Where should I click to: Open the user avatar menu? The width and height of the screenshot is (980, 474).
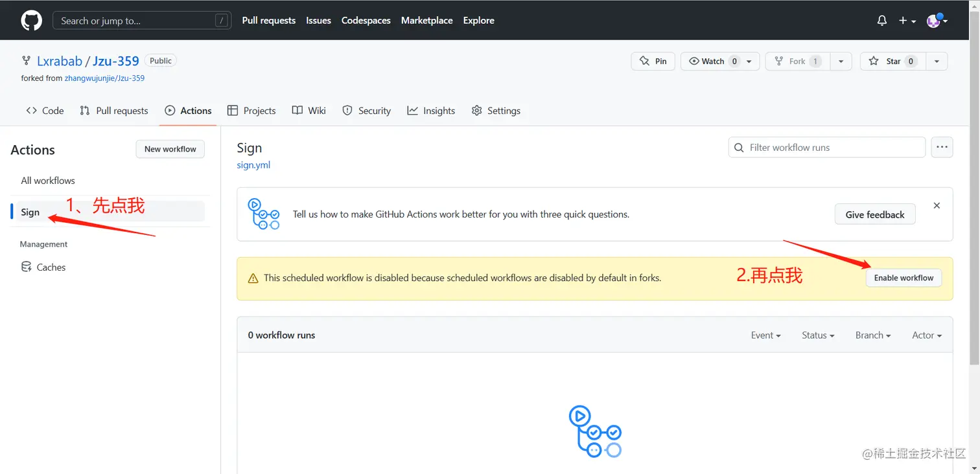[937, 21]
